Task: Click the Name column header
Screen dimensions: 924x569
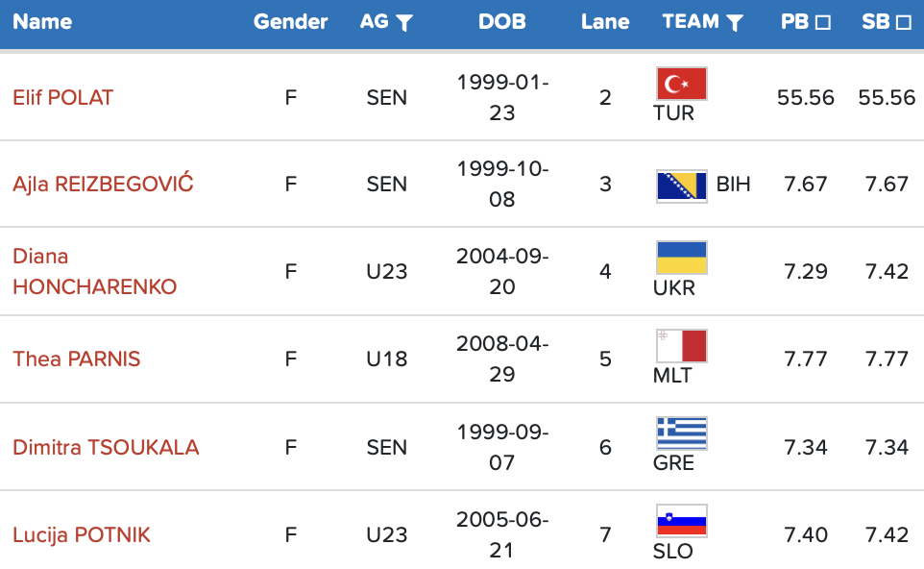Action: pos(42,22)
